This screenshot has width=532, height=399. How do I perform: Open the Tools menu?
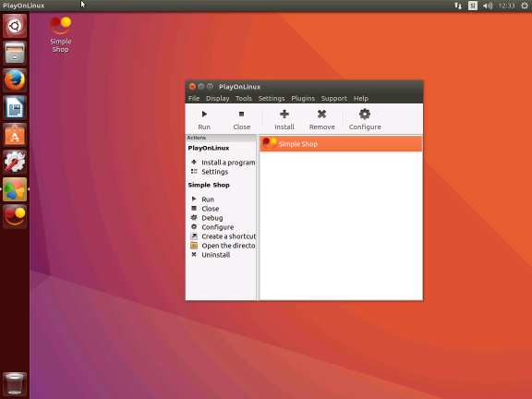pos(244,99)
